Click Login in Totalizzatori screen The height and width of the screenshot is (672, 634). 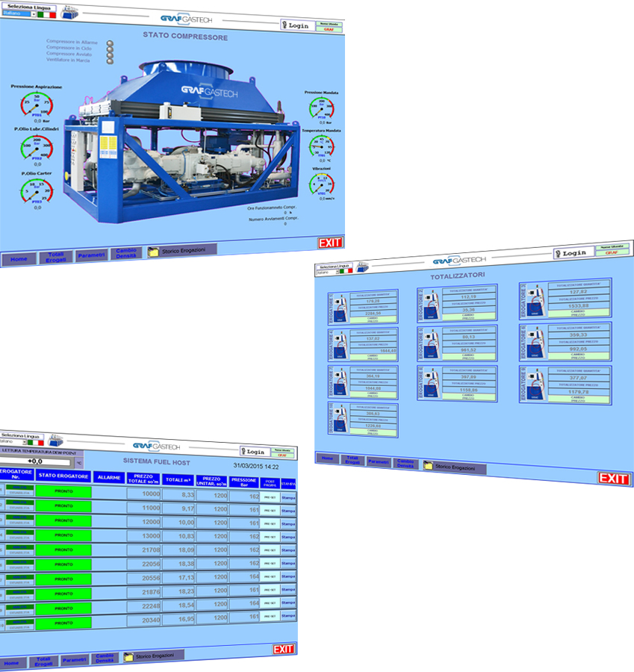[574, 253]
